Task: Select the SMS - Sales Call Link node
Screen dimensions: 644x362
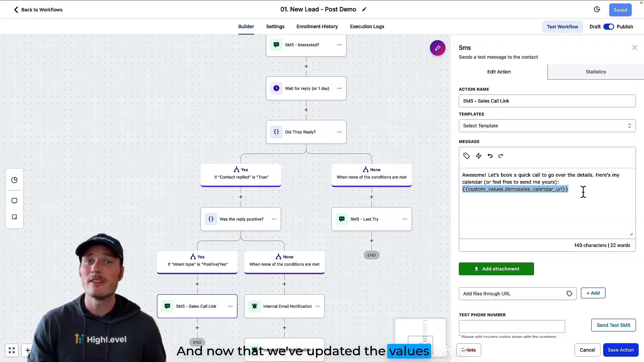Action: click(197, 306)
